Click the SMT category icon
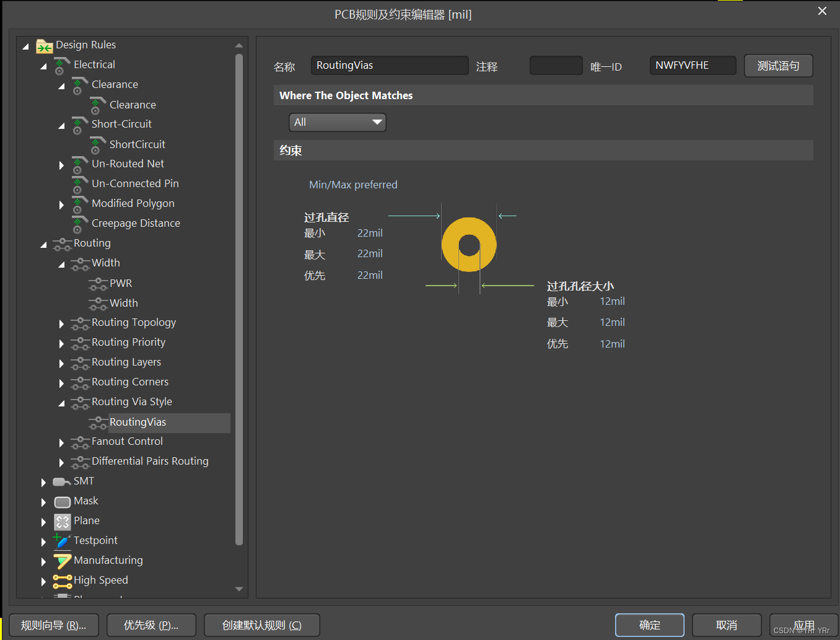 coord(62,481)
